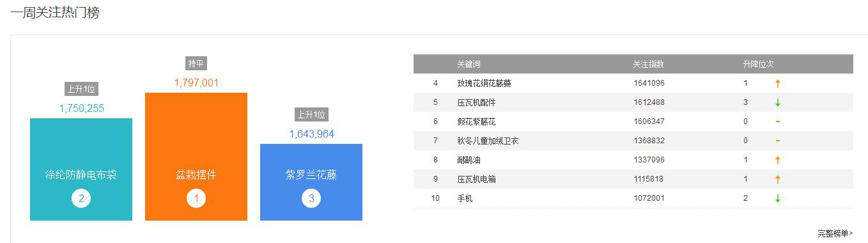Click the blue 紫罗兰花藤 bar label
The image size is (868, 243).
tap(311, 175)
